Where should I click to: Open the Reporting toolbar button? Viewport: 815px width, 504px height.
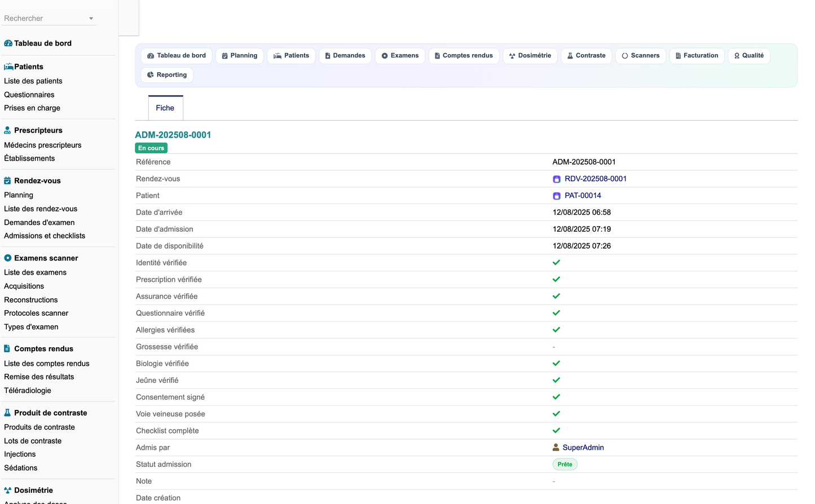[167, 75]
